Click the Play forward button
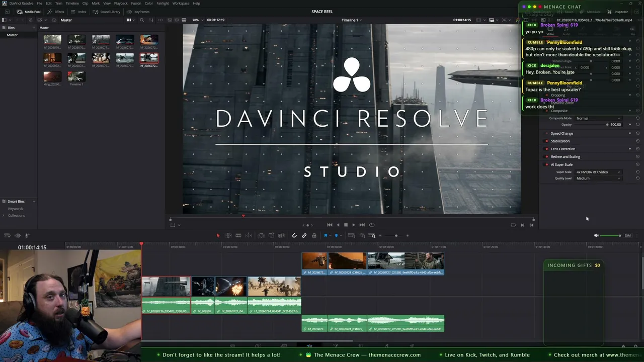644x362 pixels. point(354,225)
